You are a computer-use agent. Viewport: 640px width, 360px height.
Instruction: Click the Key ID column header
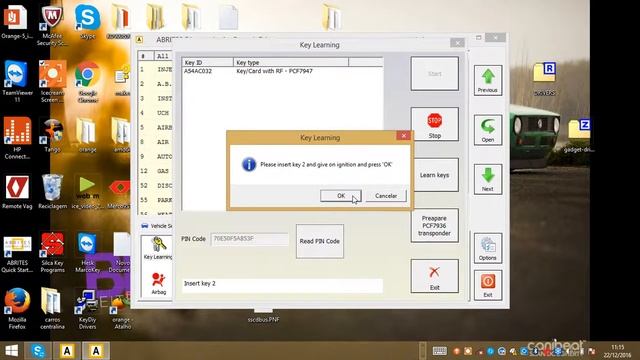click(x=208, y=62)
